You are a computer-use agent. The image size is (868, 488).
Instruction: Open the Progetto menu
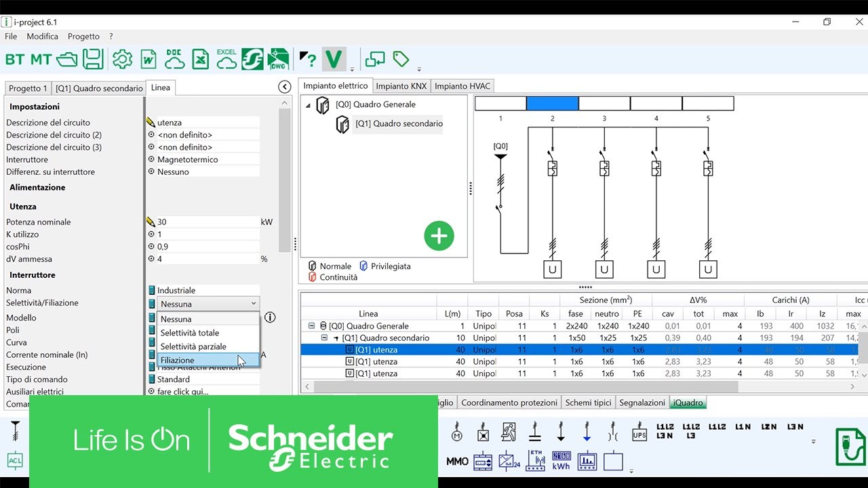[83, 37]
